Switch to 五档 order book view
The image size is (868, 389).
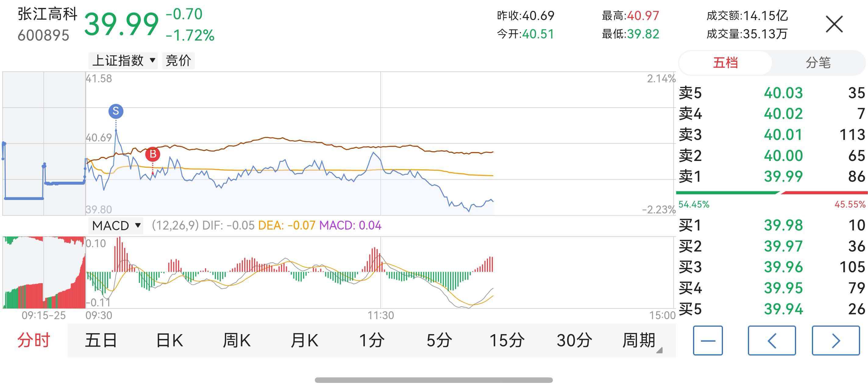(725, 63)
